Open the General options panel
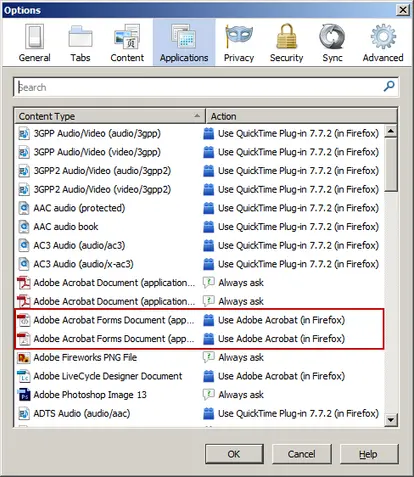 pyautogui.click(x=34, y=43)
